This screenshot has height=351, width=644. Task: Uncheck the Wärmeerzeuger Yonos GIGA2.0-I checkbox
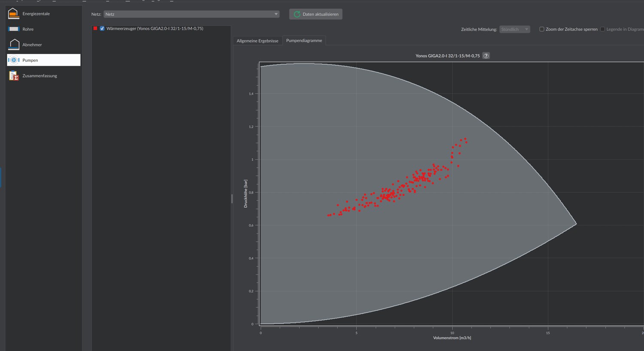pos(102,28)
